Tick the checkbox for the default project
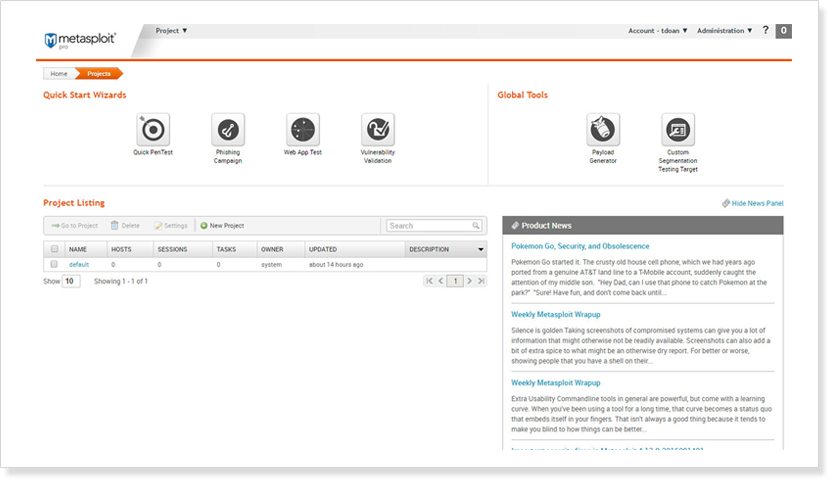828x479 pixels. coord(54,264)
